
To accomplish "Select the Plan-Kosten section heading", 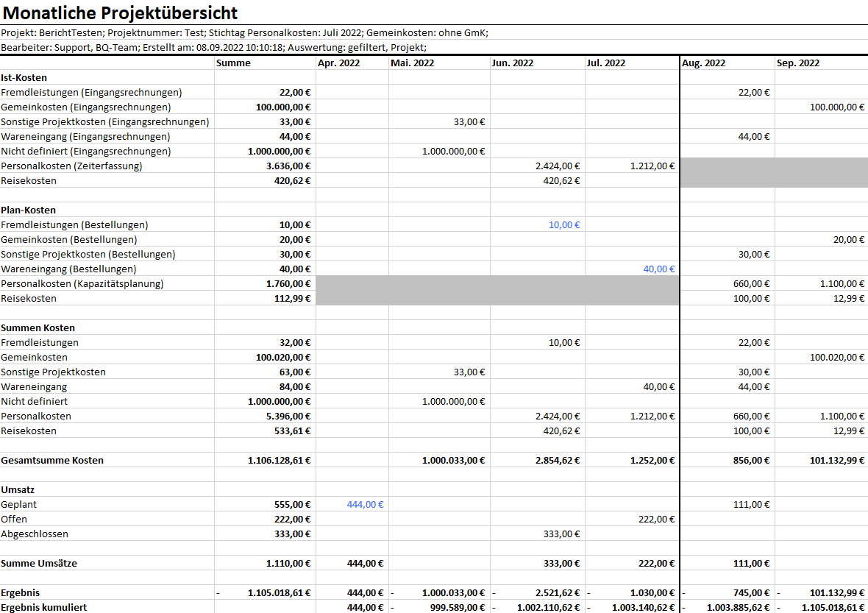I will [28, 210].
